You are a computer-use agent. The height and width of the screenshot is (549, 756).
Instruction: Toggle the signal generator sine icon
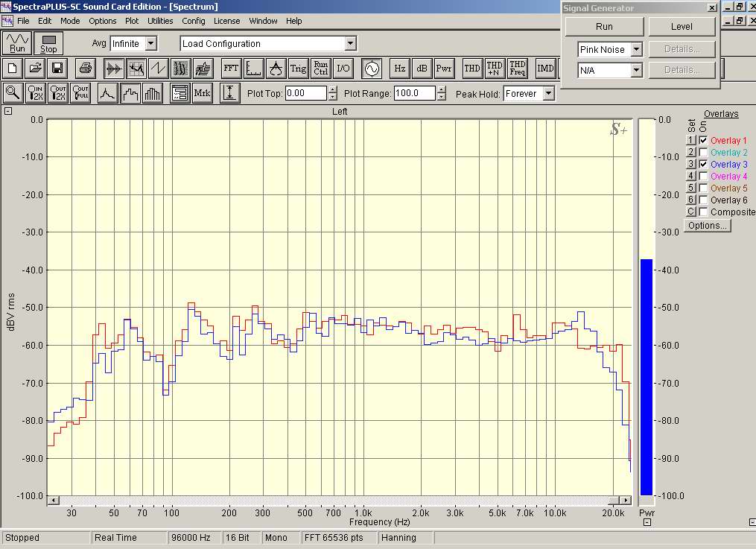coord(372,69)
